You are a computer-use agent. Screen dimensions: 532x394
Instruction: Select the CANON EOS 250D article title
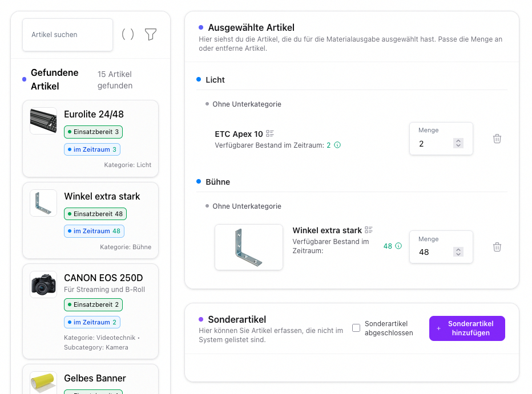pyautogui.click(x=103, y=278)
